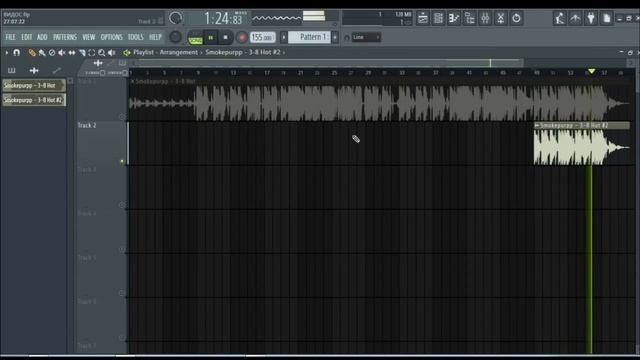The height and width of the screenshot is (360, 640).
Task: Select Smokepurpp - 3-8 Hot #2 in picker
Action: [34, 100]
